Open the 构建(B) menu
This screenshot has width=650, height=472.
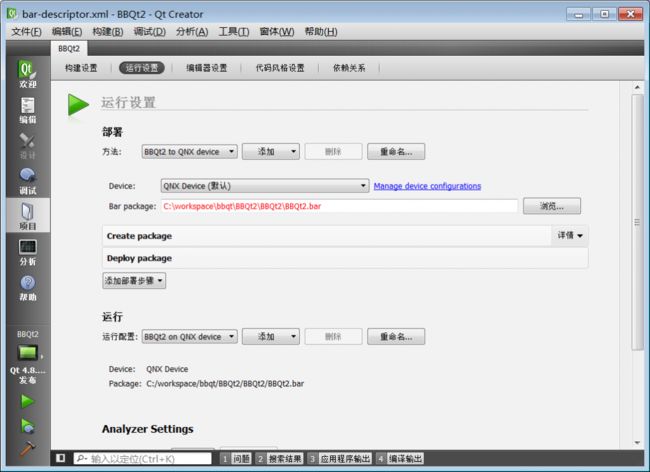coord(108,31)
